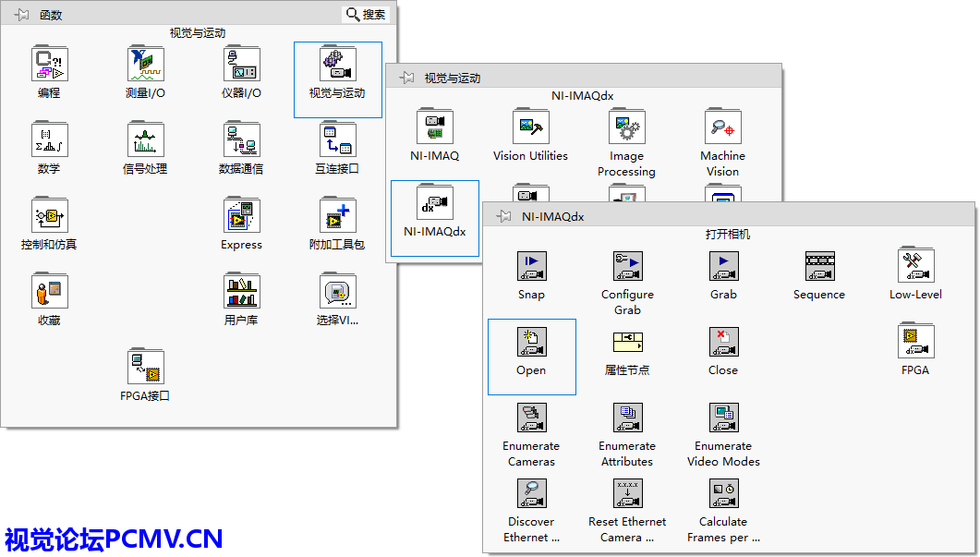Expand the Vision Utilities subpalette
Screen dimensions: 980x557
point(530,128)
